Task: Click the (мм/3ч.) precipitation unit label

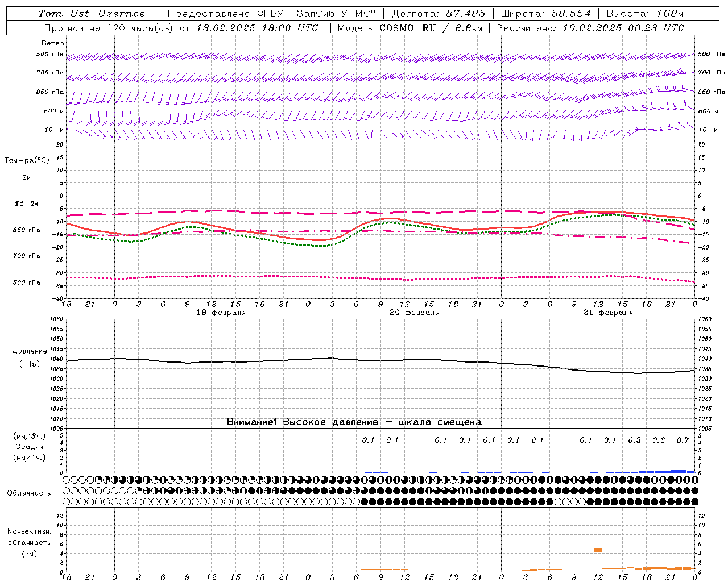Action: [29, 436]
